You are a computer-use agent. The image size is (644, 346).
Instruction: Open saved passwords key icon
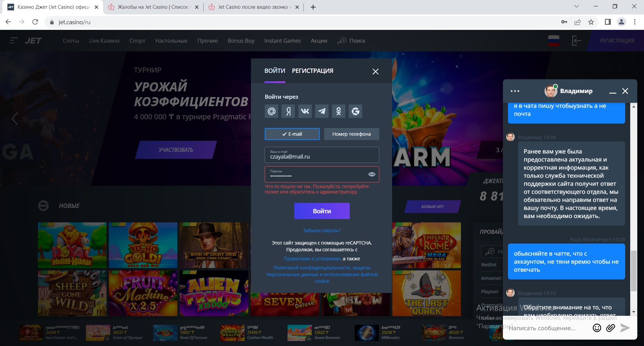pyautogui.click(x=564, y=22)
